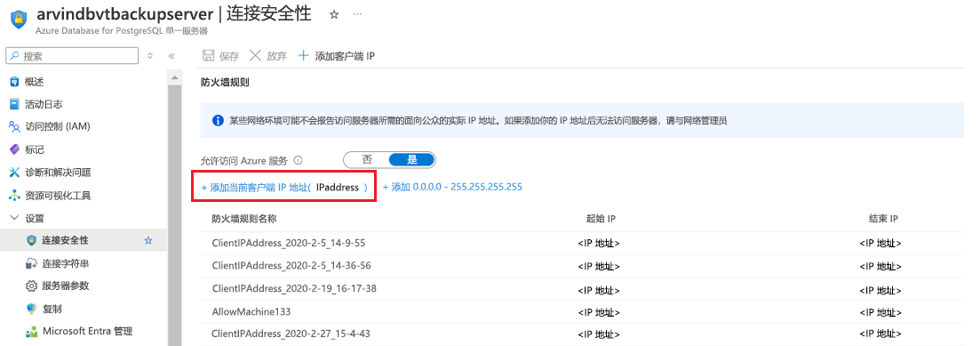Set 允许访问 Azure 服务 to 是
This screenshot has height=346, width=980.
(412, 159)
